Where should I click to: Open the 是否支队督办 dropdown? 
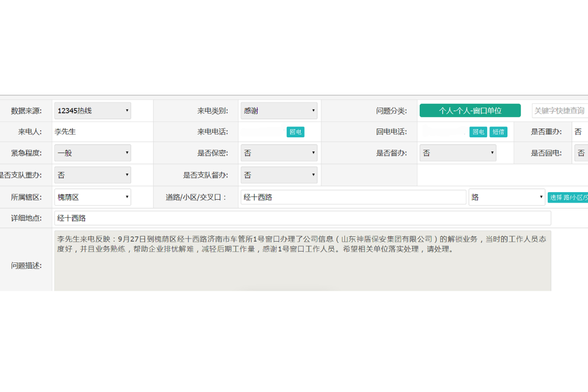pos(279,175)
